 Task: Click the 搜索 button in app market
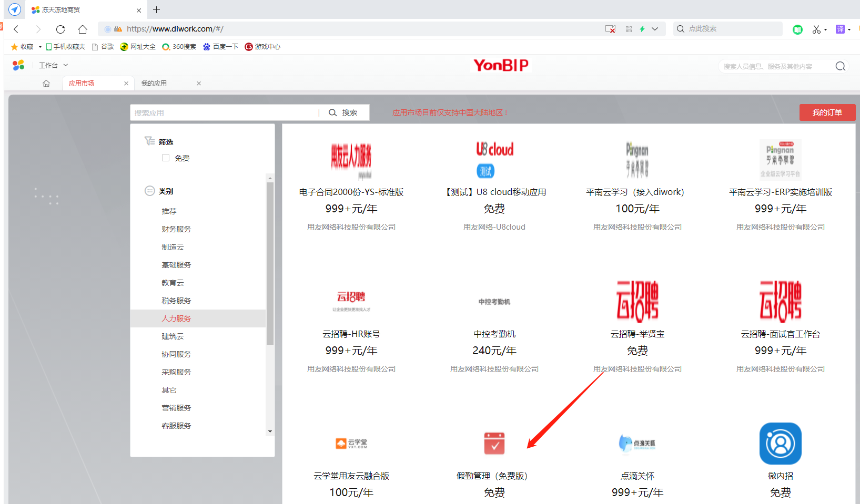[343, 112]
